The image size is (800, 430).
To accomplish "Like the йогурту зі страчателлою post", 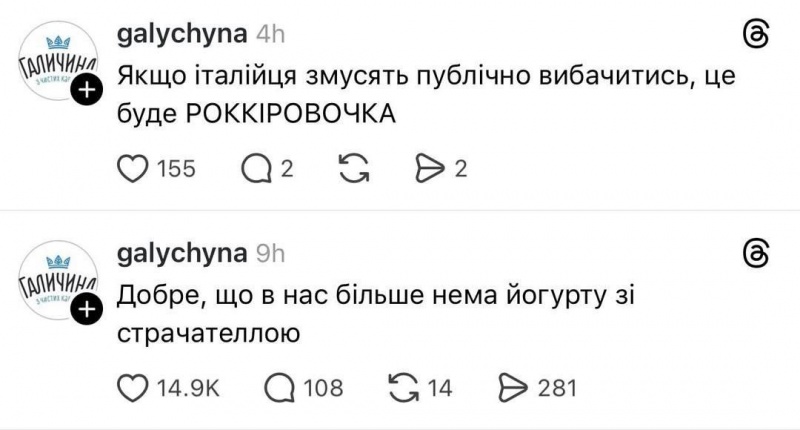I will (132, 387).
